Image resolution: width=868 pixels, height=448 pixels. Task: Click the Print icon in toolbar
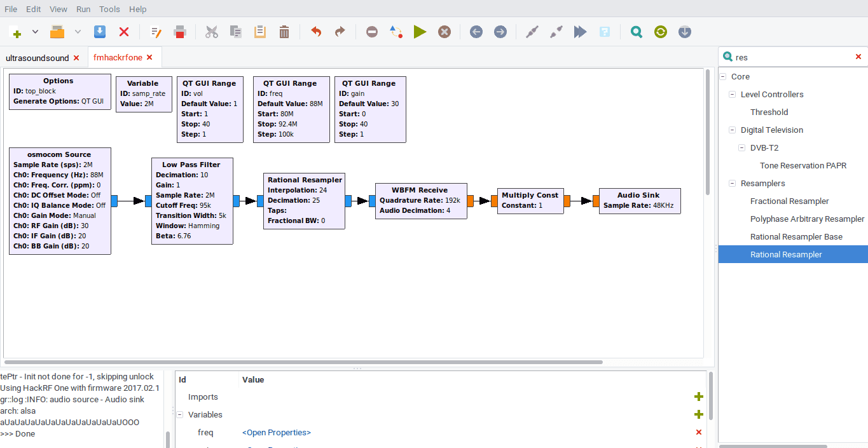pos(180,32)
